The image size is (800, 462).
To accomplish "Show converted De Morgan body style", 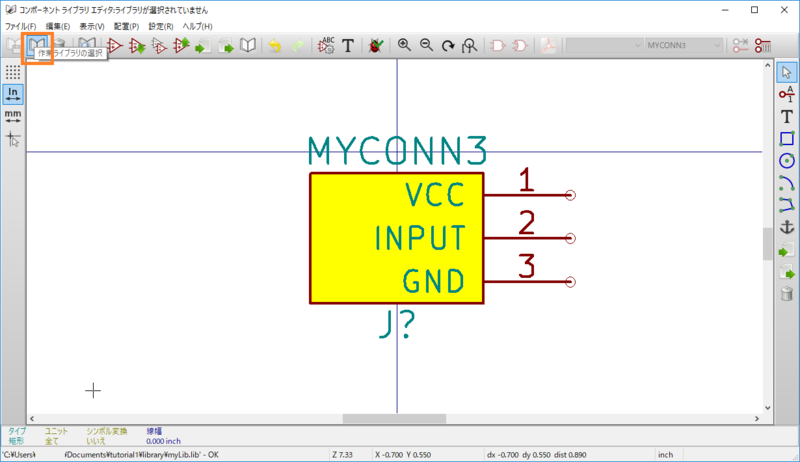I will point(520,45).
